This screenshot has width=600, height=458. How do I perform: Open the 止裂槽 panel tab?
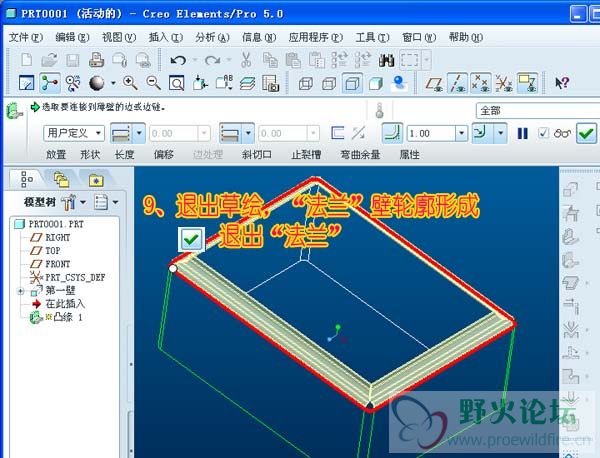(306, 155)
